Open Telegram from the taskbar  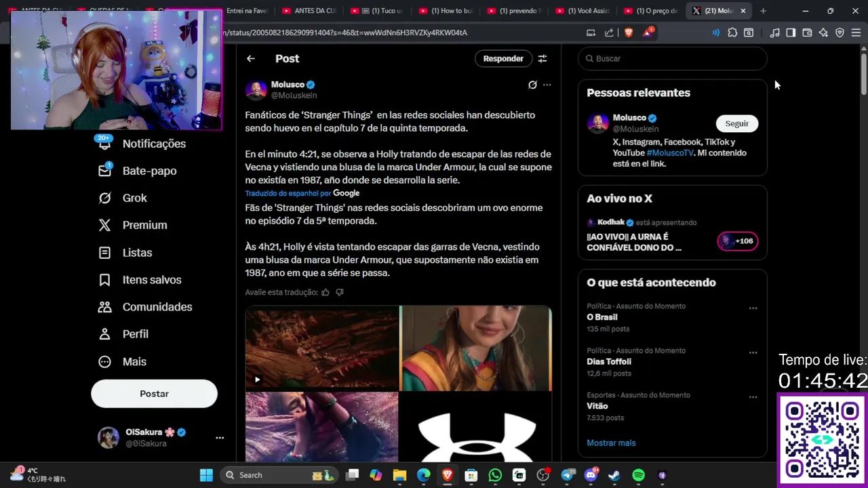click(567, 475)
